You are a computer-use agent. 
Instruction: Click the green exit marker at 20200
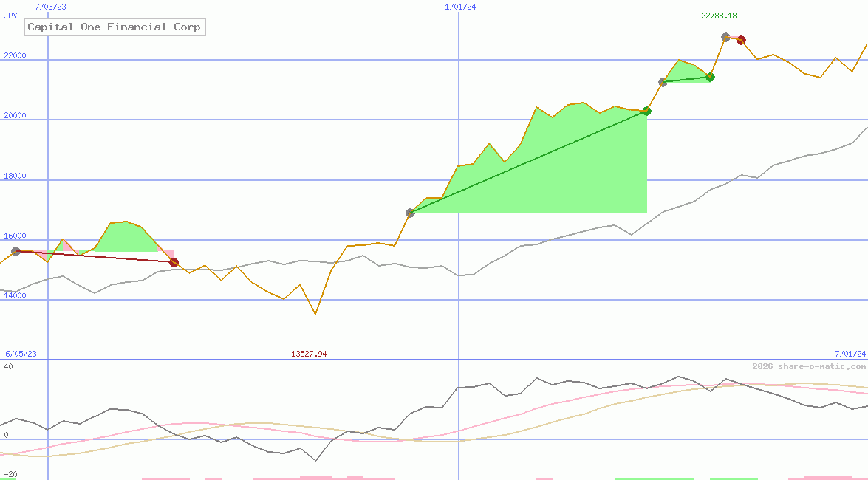[646, 112]
